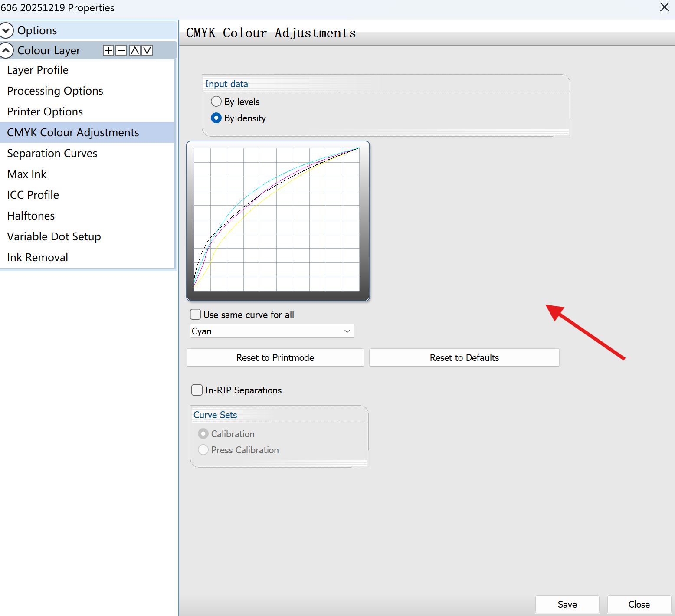Open the Cyan channel dropdown
This screenshot has width=675, height=616.
272,331
